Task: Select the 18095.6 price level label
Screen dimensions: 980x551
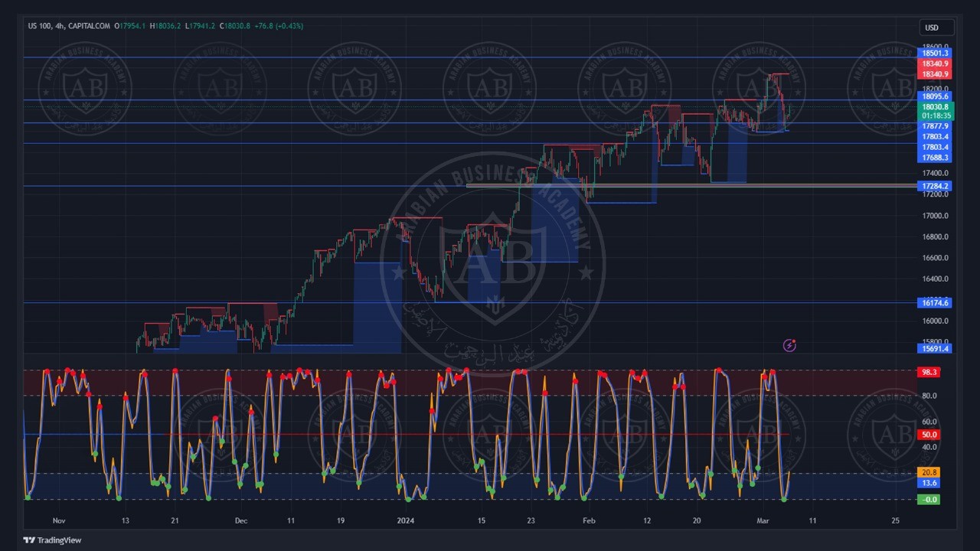Action: pyautogui.click(x=935, y=96)
